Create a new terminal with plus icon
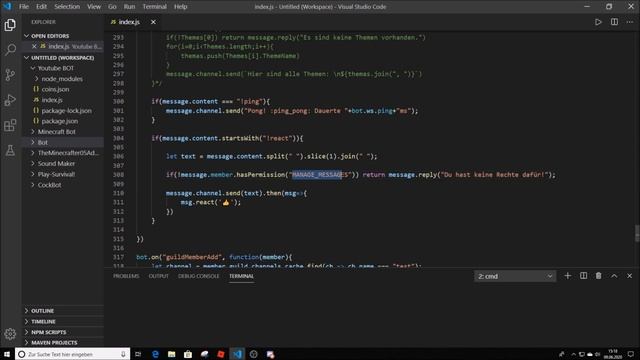Viewport: 640px width, 360px height. [568, 276]
